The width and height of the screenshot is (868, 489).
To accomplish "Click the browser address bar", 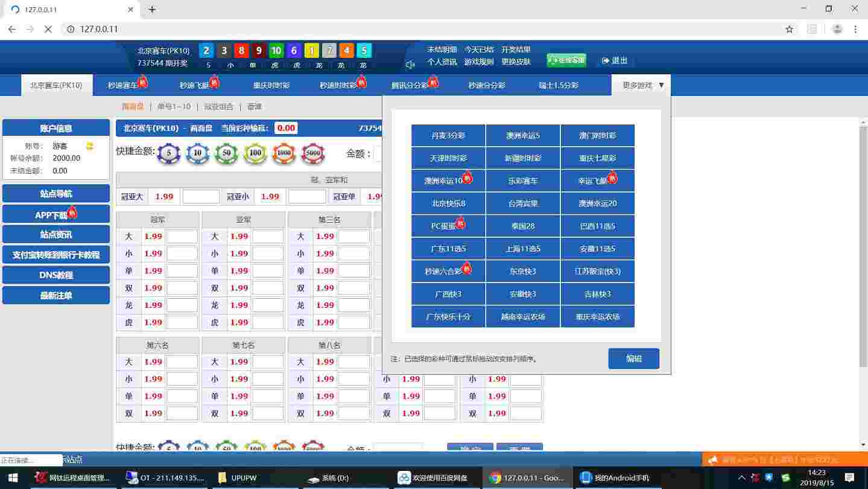I will [422, 29].
